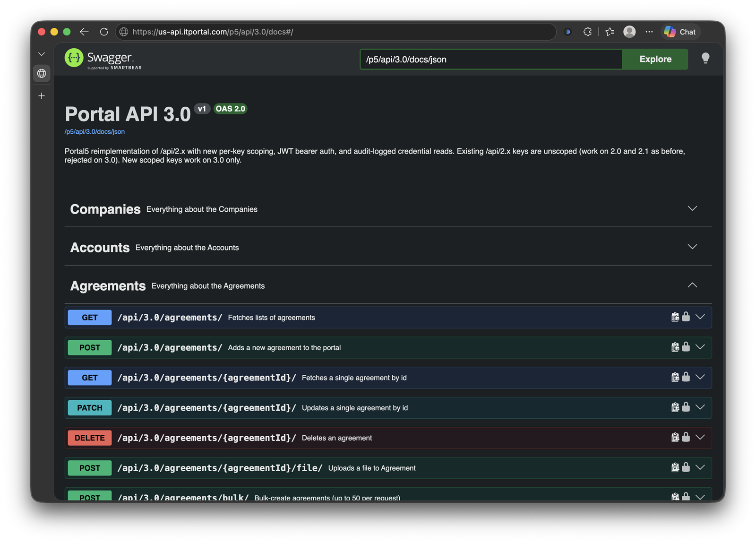
Task: Click lock icon on GET single agreement
Action: (x=686, y=377)
